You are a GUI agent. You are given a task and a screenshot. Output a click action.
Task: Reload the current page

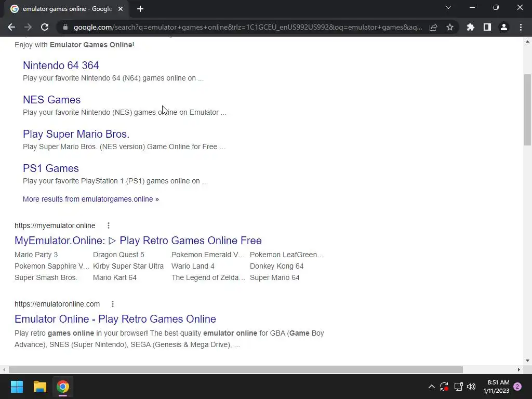coord(45,27)
